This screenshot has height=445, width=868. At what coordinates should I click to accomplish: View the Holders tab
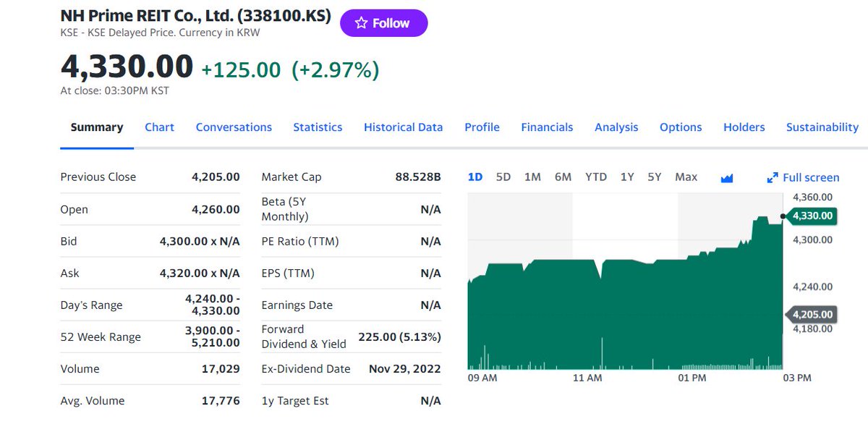[x=744, y=127]
